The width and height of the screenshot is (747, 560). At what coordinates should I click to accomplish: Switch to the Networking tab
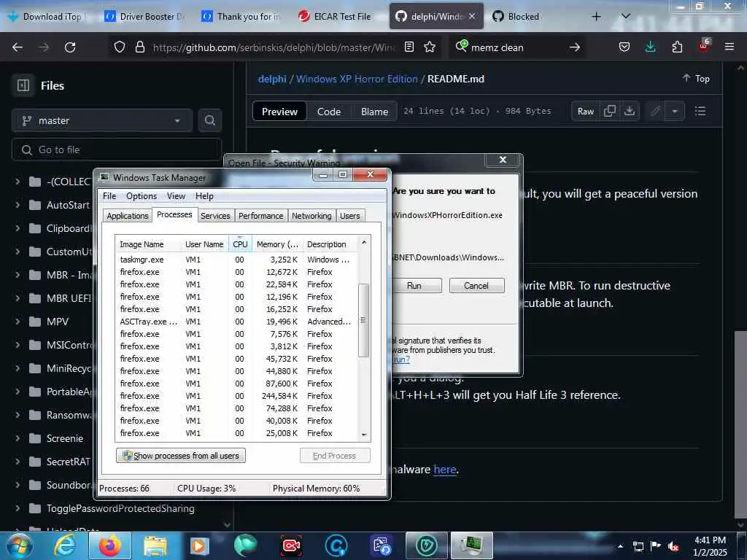[311, 216]
